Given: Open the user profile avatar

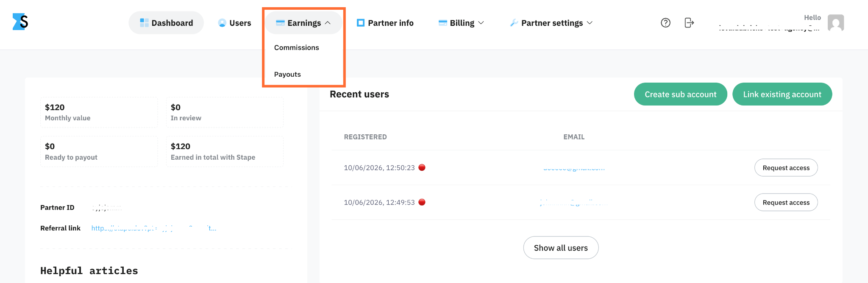Looking at the screenshot, I should 836,23.
